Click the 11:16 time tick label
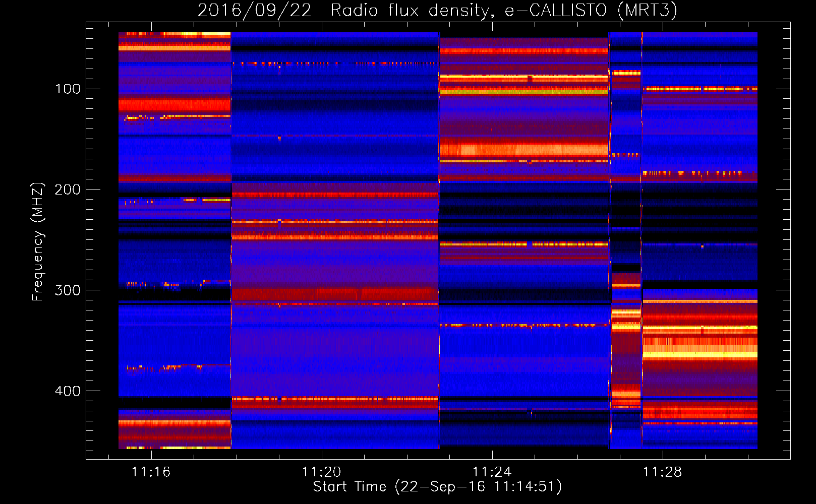This screenshot has width=816, height=504. 151,472
